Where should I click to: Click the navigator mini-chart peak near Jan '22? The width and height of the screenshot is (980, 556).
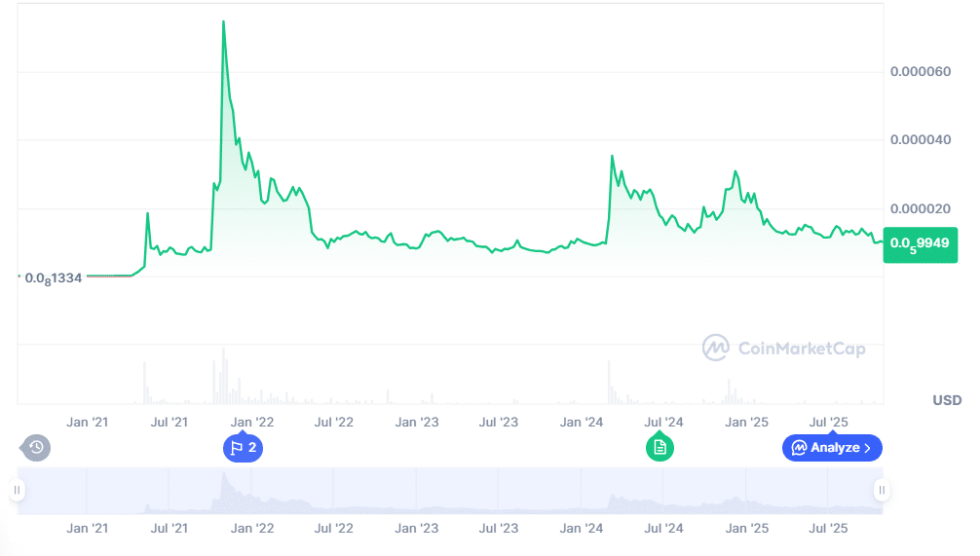[x=224, y=476]
